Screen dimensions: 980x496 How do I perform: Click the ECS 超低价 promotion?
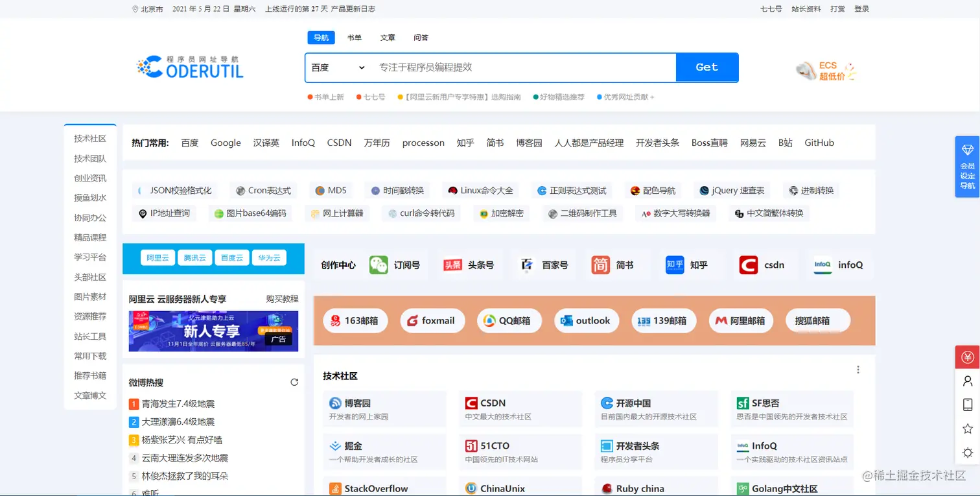[x=827, y=71]
